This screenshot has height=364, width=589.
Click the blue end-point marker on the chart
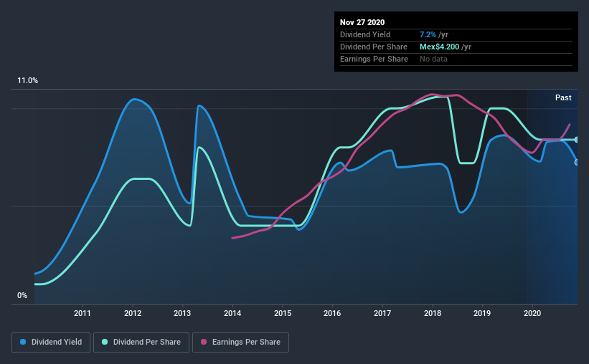coord(577,163)
